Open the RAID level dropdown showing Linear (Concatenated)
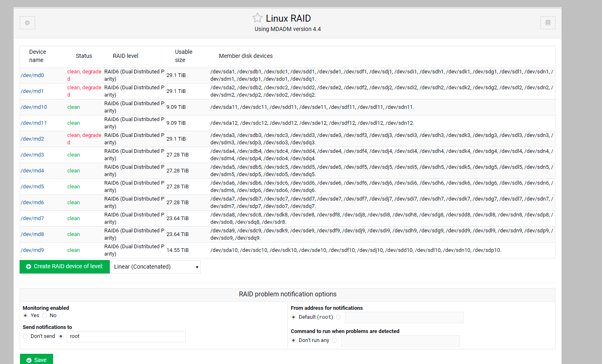The image size is (602, 364). (x=156, y=267)
